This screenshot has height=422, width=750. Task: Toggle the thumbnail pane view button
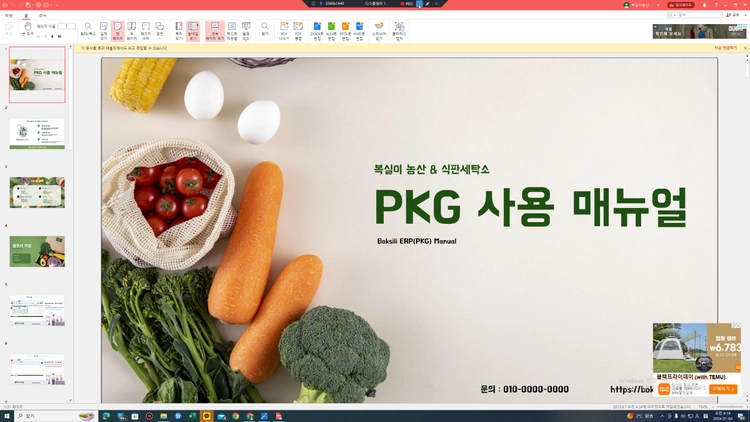(x=193, y=31)
